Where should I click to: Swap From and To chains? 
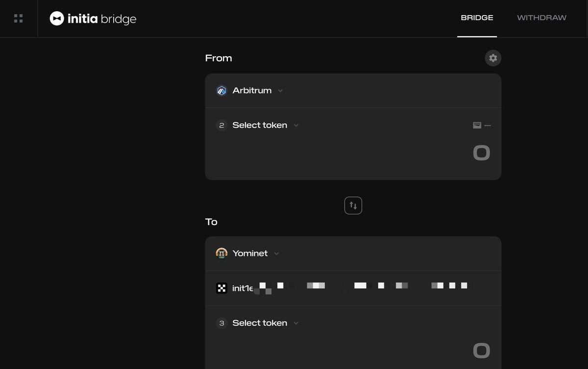(353, 206)
